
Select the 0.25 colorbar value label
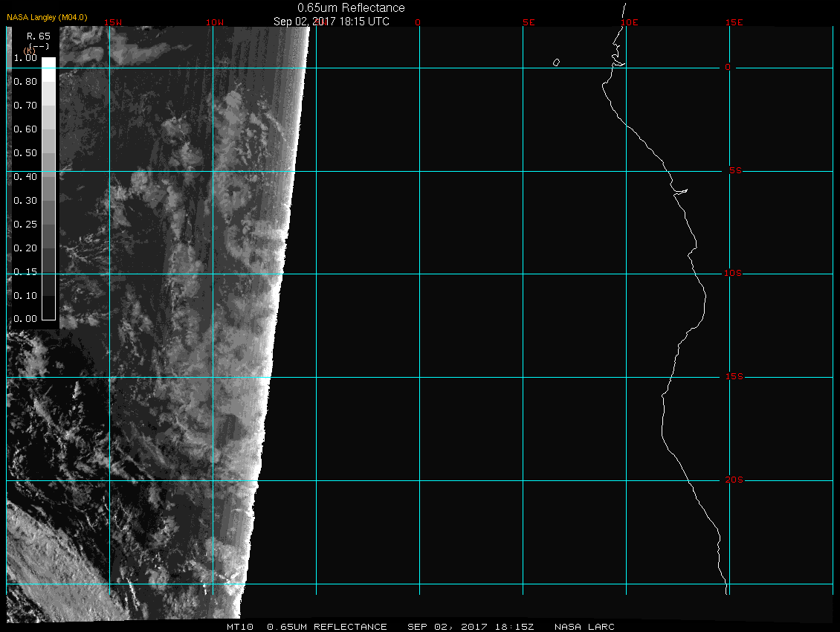point(25,224)
